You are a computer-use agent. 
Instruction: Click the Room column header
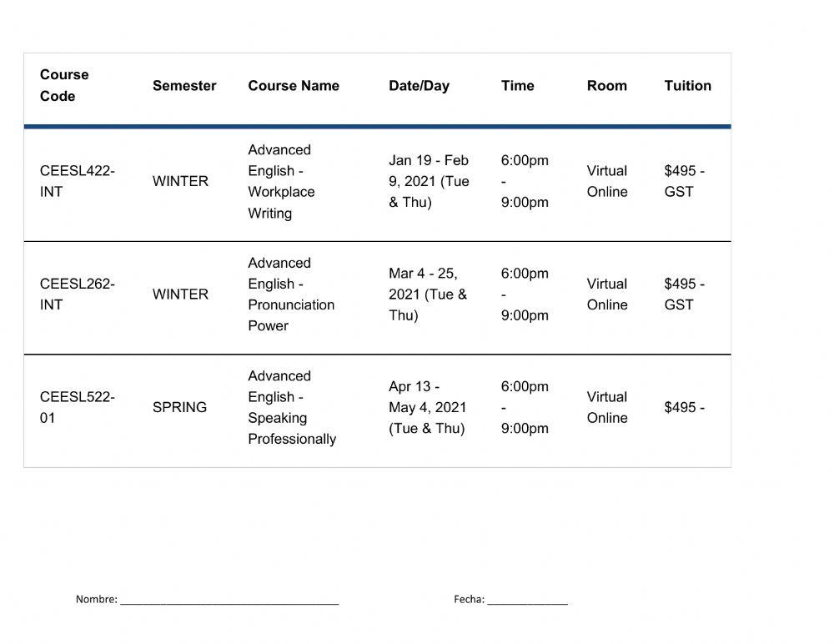click(606, 85)
